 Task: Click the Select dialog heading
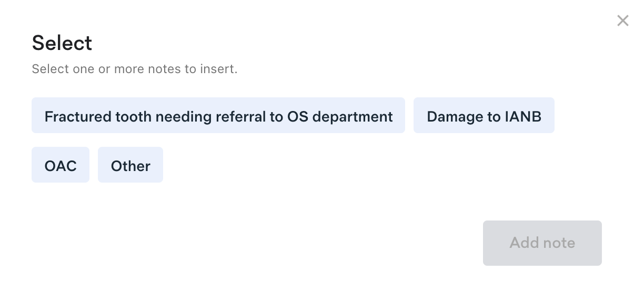(x=62, y=43)
